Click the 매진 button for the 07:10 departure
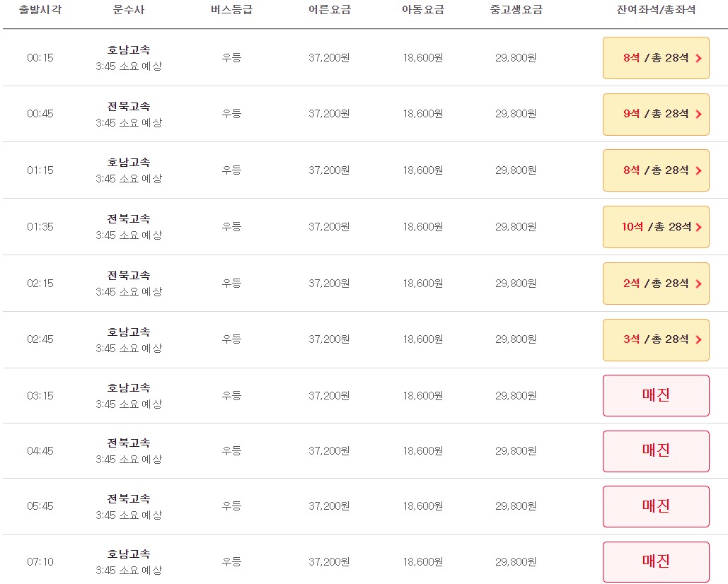This screenshot has width=728, height=584. [655, 561]
